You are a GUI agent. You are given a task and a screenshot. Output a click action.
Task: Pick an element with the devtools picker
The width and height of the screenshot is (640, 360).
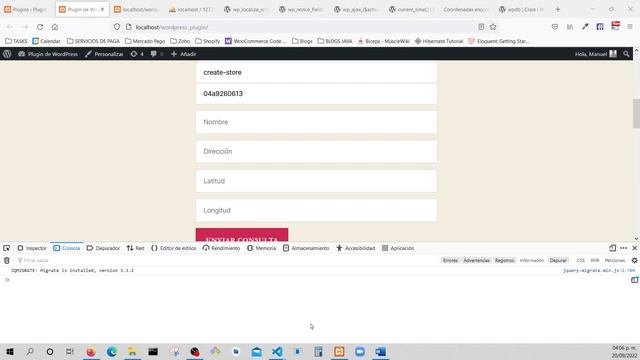click(7, 248)
